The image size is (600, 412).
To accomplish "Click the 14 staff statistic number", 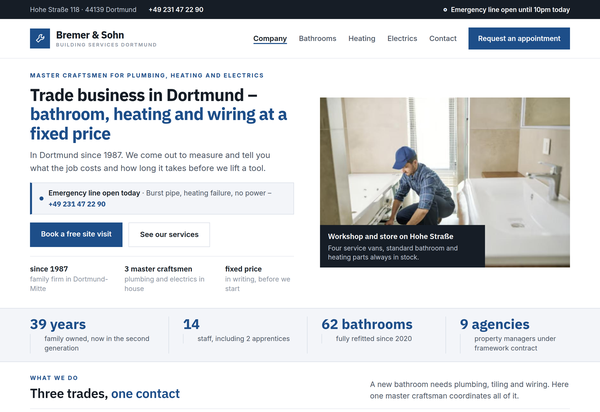I will tap(191, 324).
